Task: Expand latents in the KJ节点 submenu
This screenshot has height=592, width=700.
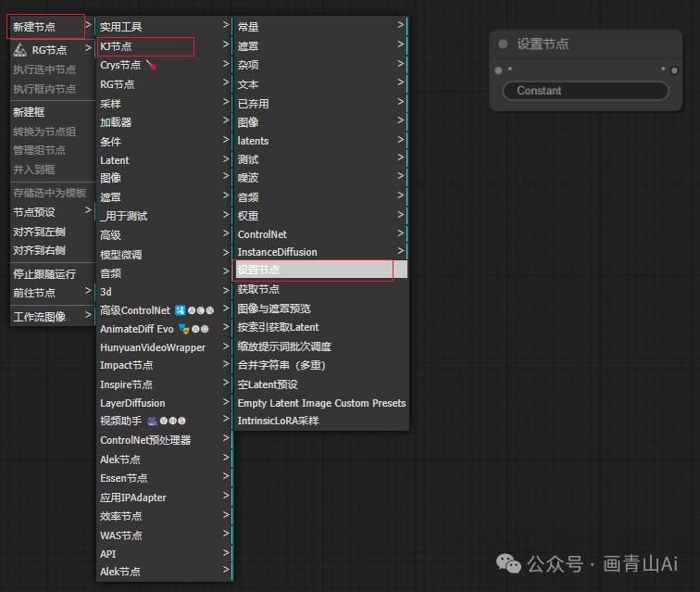Action: 319,141
